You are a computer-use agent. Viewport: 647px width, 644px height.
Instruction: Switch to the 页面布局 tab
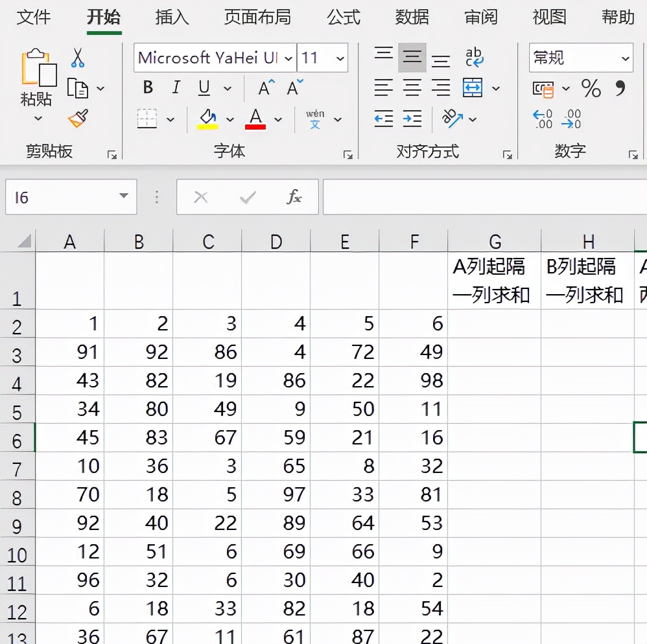tap(257, 17)
